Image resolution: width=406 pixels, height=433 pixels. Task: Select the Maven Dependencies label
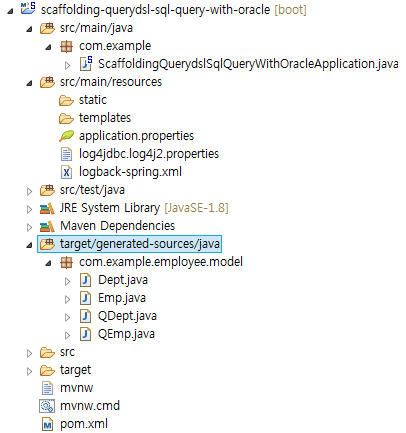117,226
